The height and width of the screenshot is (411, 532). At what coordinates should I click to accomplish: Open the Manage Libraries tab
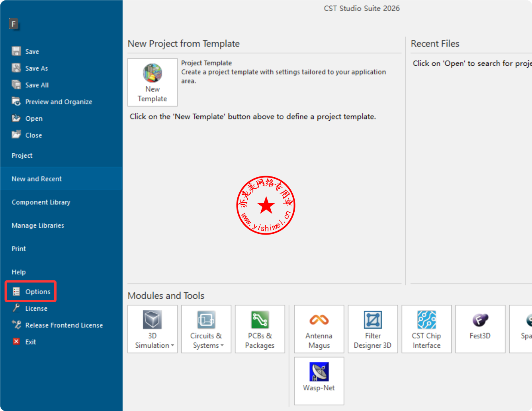[x=38, y=225]
